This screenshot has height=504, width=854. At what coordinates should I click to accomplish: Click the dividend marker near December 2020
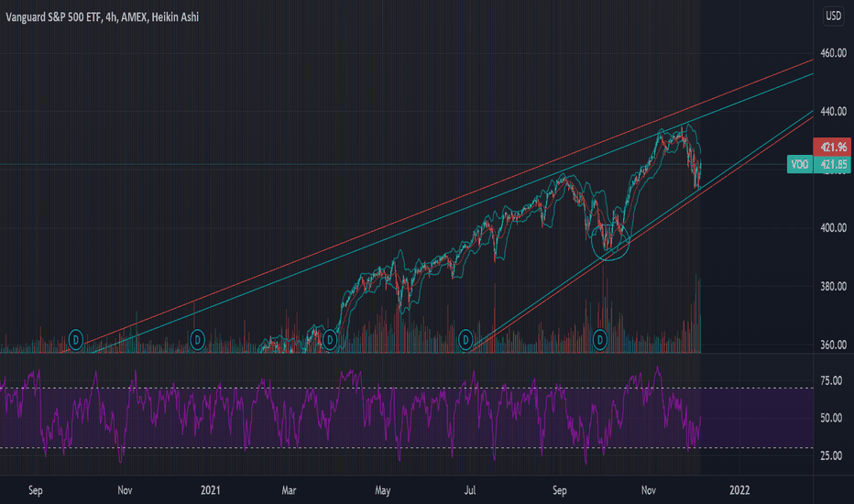tap(197, 340)
